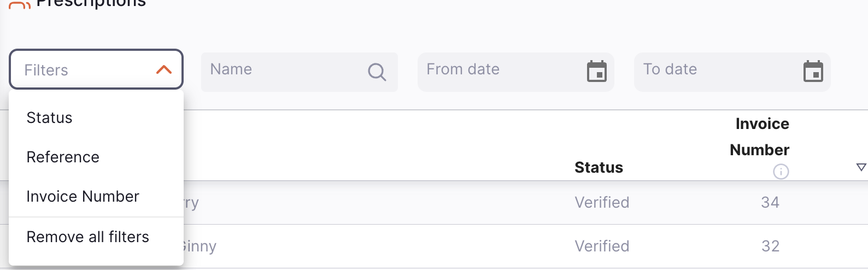Click the Invoice Number info icon
Screen dimensions: 868x270
click(781, 172)
